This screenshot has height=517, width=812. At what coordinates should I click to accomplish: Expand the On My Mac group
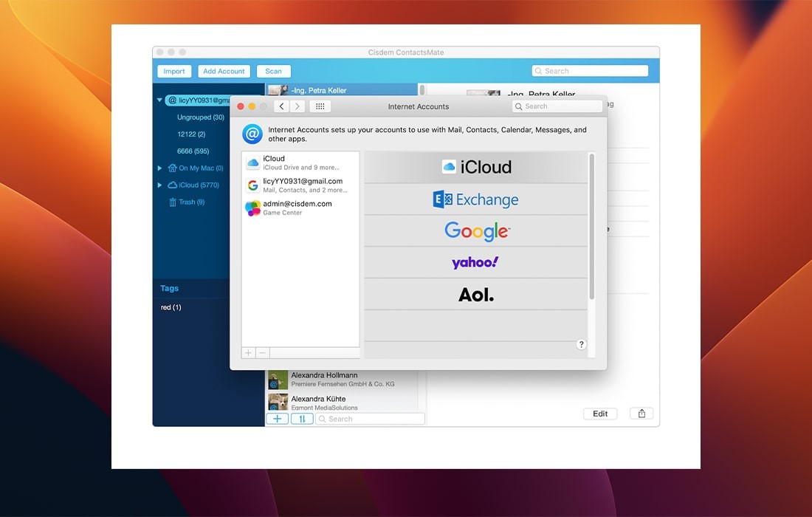[x=159, y=168]
